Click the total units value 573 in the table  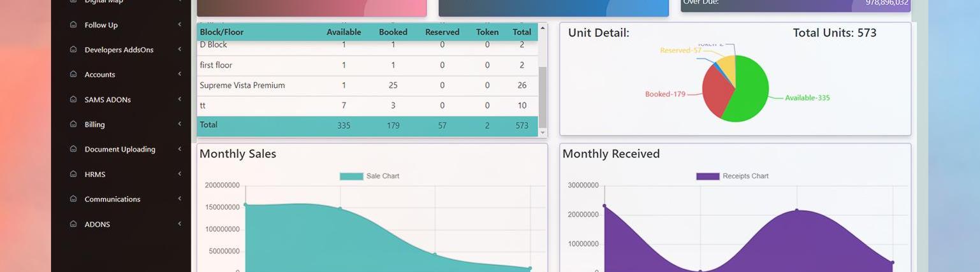coord(522,125)
